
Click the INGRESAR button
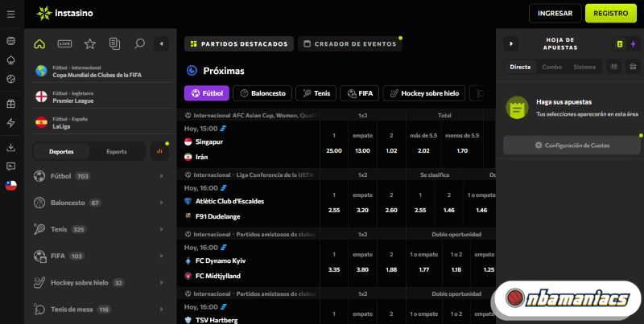pyautogui.click(x=555, y=14)
